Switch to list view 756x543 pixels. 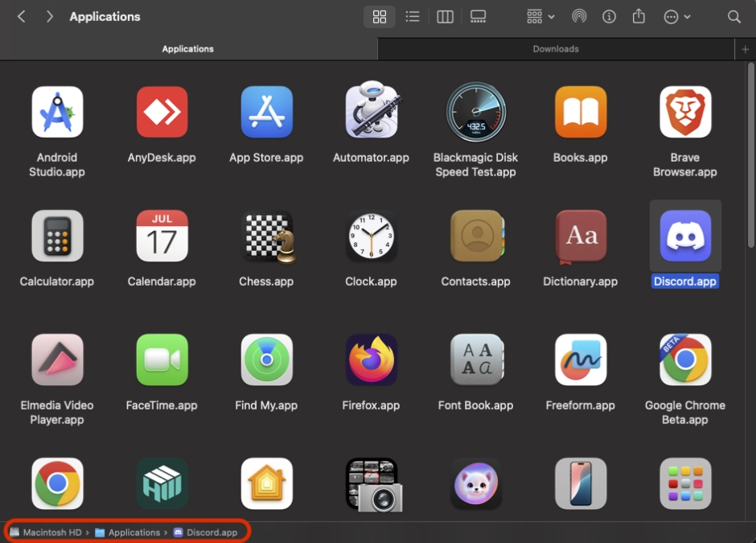coord(413,17)
